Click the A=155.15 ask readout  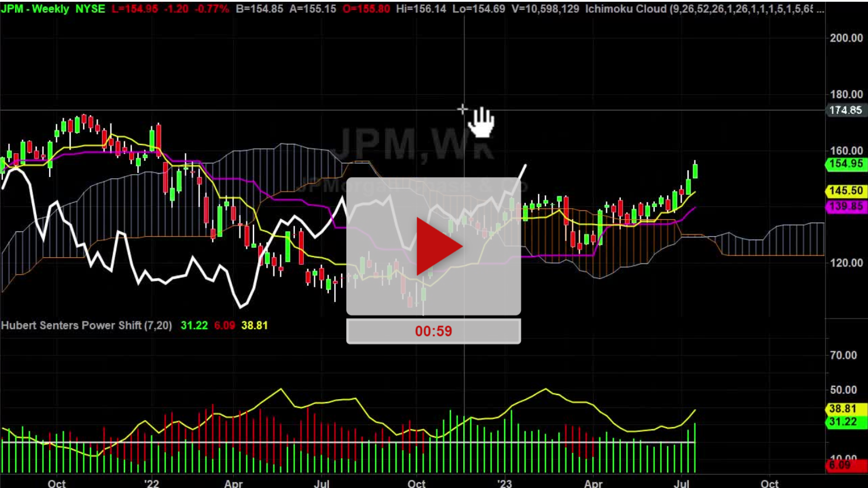tap(313, 9)
